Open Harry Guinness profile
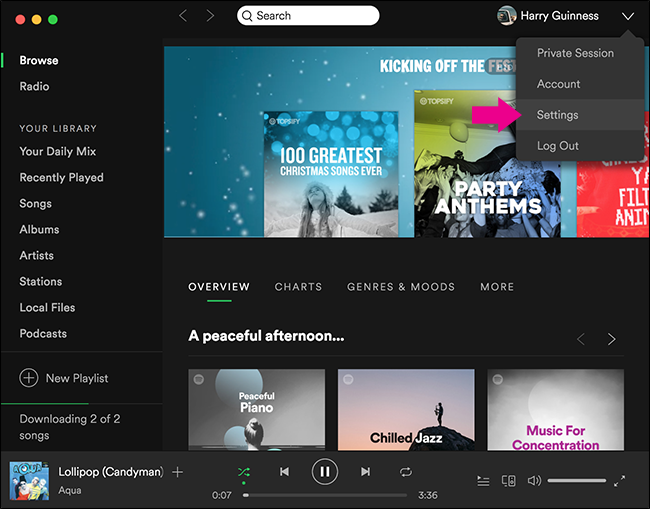Screen dimensions: 650x509 pyautogui.click(x=559, y=16)
